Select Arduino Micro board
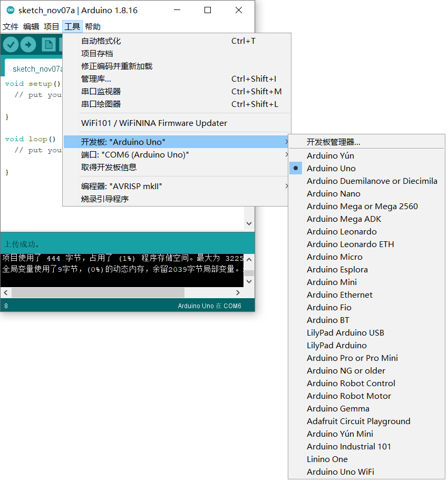The width and height of the screenshot is (448, 481). click(x=367, y=257)
